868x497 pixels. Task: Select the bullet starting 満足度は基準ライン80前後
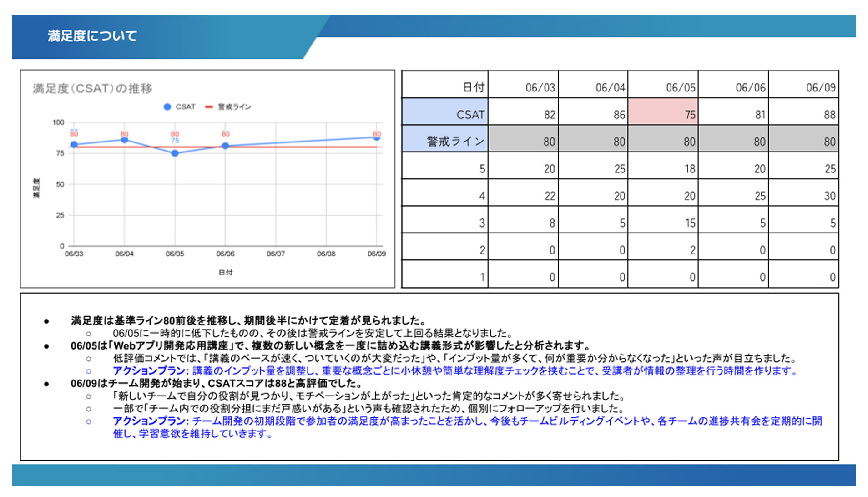click(248, 320)
